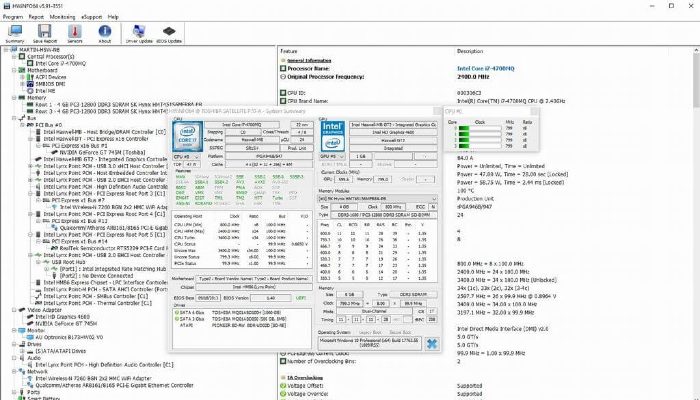Screen dimensions: 700x400
Task: Select the Network node icon
Action: (x=21, y=371)
